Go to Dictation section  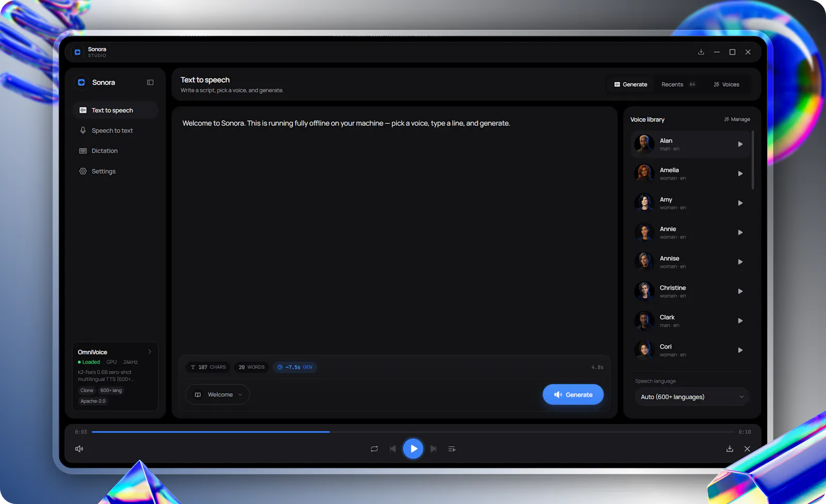[115, 151]
